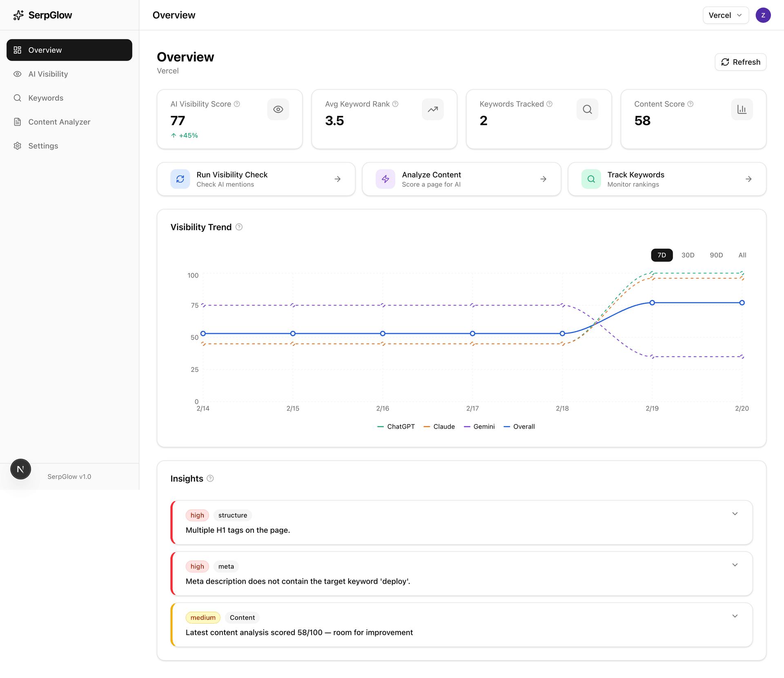Select the bar chart icon on Content Score card
Viewport: 784px width, 678px height.
pos(742,109)
